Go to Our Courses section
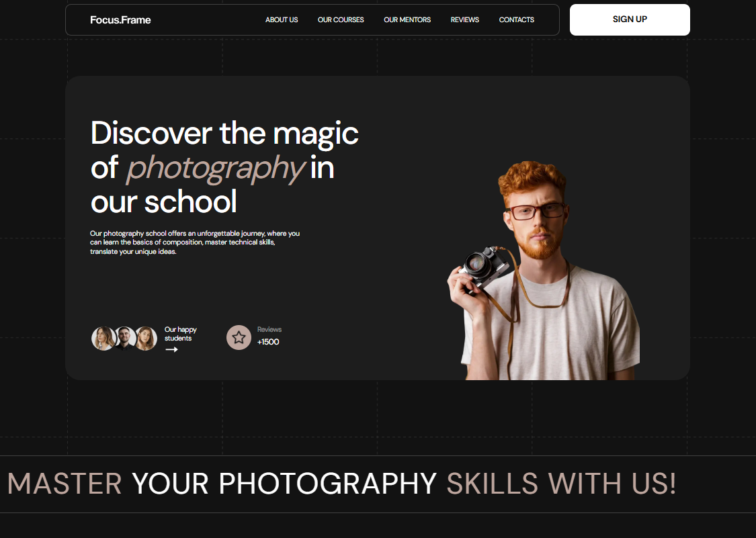756x538 pixels. (341, 20)
